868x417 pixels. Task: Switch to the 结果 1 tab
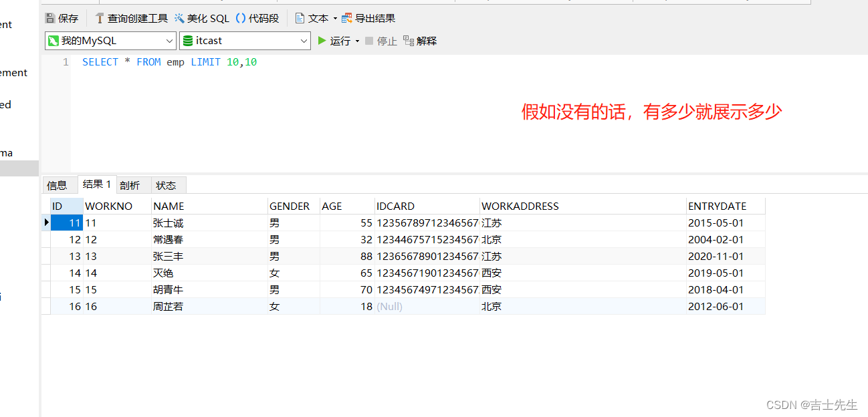(x=97, y=184)
